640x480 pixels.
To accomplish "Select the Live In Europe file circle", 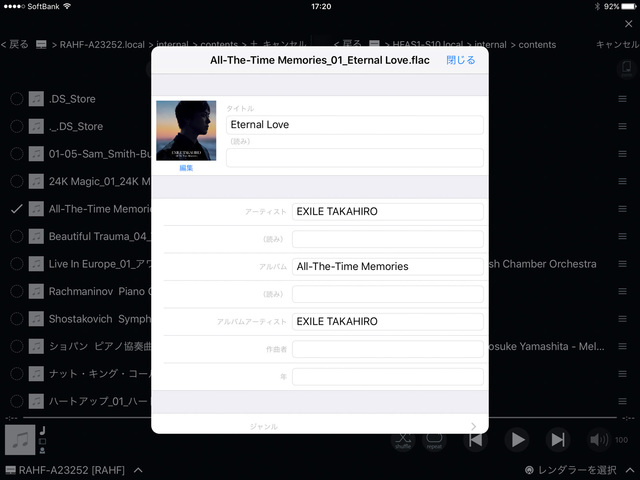I will point(17,264).
